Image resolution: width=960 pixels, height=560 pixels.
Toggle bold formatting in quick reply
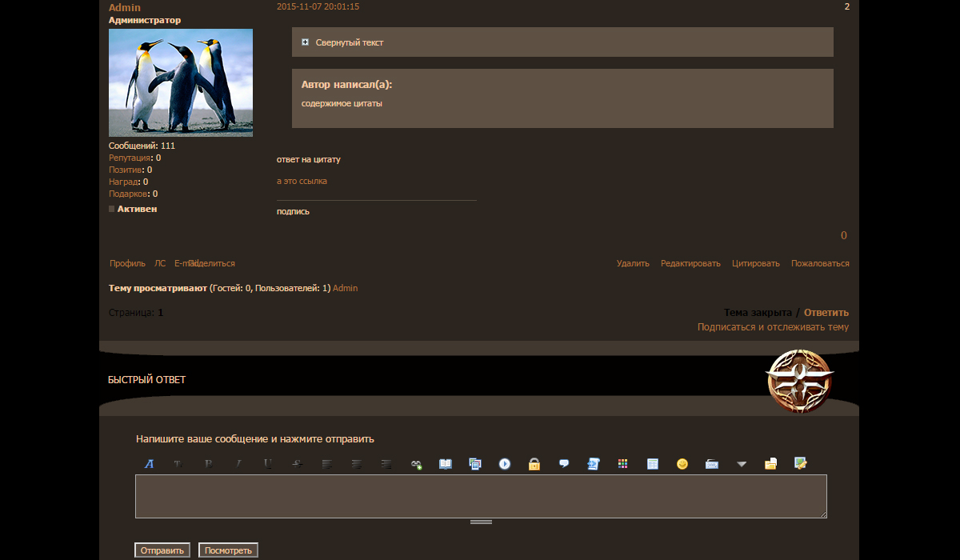208,464
